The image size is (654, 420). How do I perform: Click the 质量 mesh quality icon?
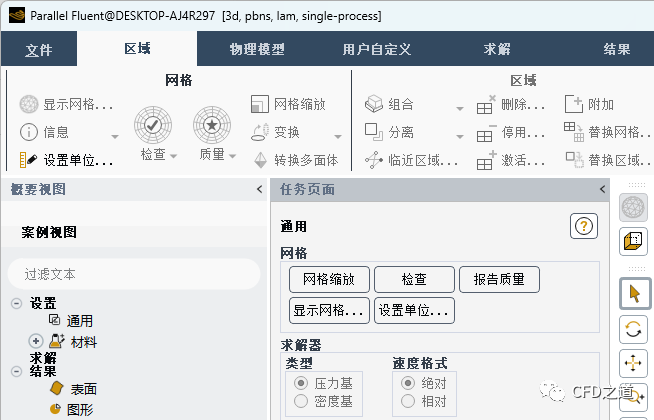pyautogui.click(x=212, y=125)
